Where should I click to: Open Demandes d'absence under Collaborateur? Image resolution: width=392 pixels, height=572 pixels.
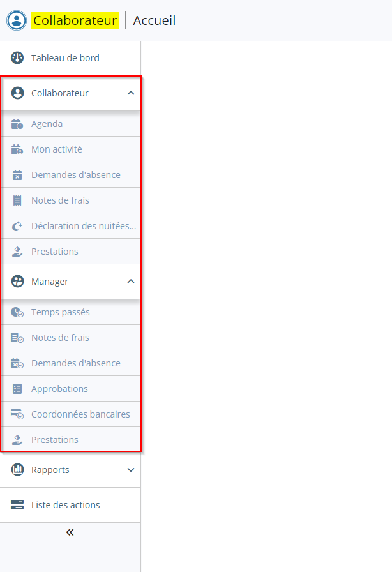[x=71, y=175]
